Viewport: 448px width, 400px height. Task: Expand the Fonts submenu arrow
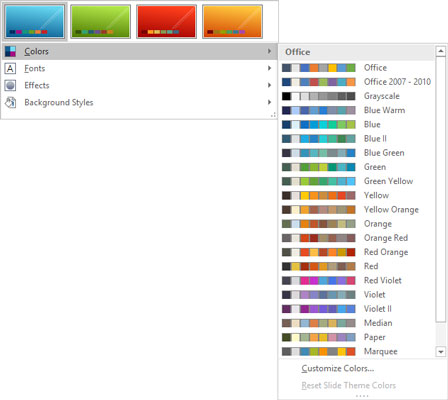(x=269, y=68)
